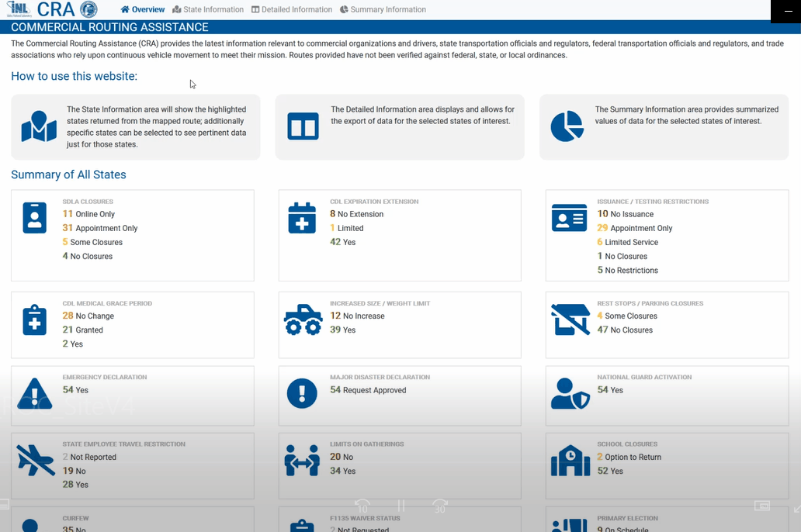801x532 pixels.
Task: Click the Issuance Testing Restrictions ID card icon
Action: pos(569,218)
